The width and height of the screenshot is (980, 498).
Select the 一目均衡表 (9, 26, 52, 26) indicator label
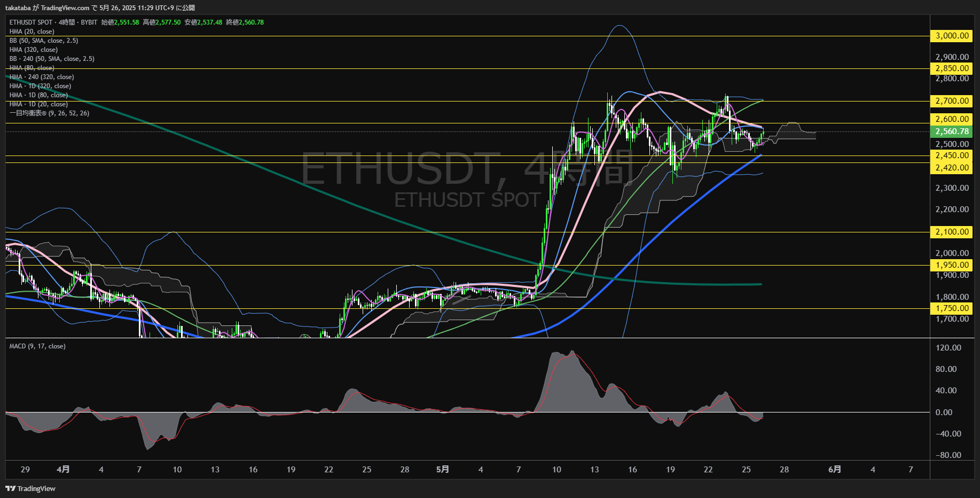49,113
